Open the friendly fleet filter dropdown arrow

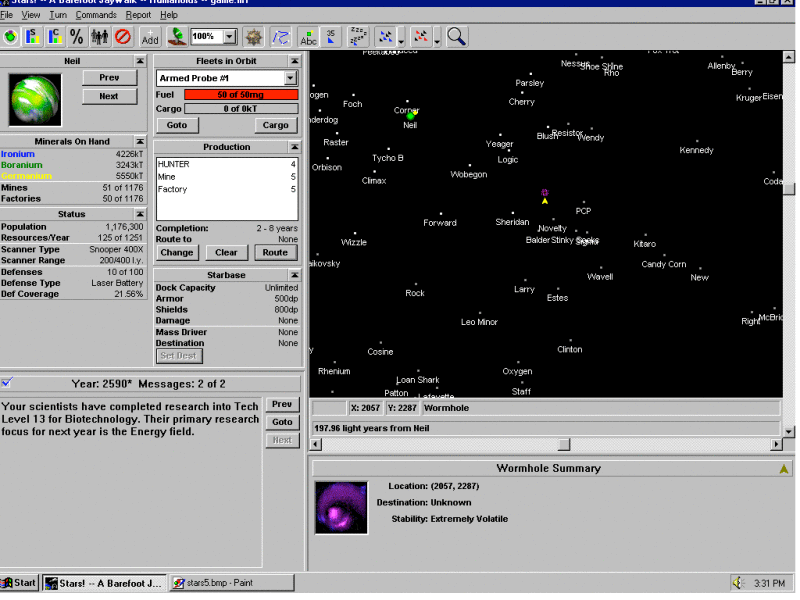(x=402, y=40)
